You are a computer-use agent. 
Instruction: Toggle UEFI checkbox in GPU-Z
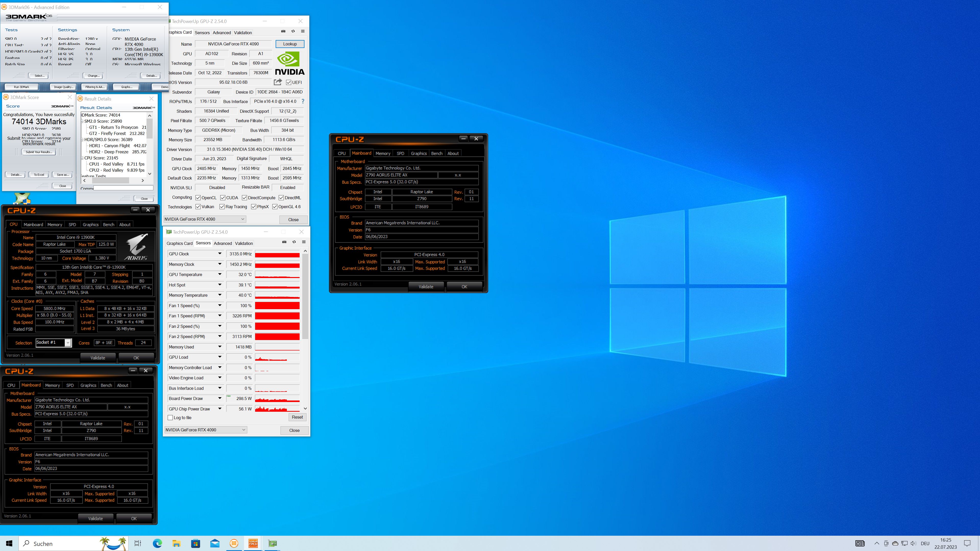(289, 82)
